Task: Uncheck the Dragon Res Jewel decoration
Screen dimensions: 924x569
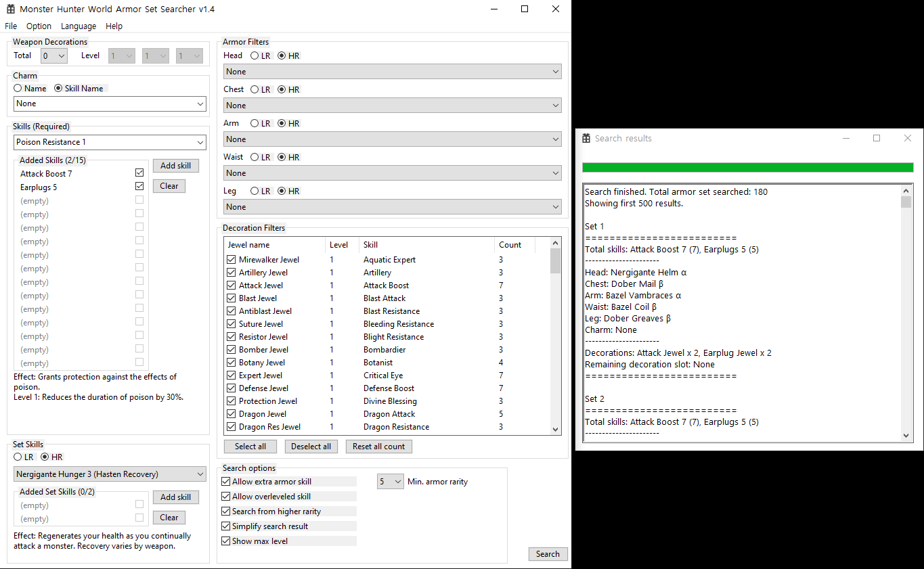Action: click(231, 426)
